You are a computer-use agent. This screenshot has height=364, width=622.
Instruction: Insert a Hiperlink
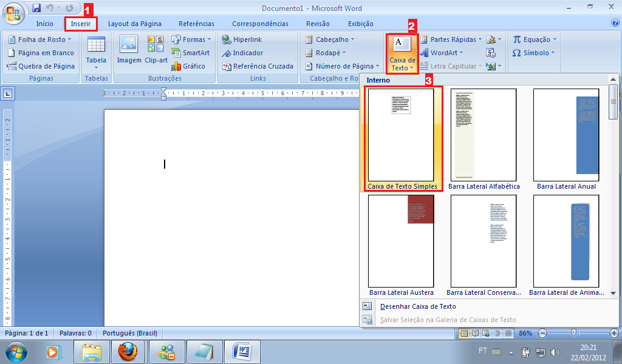click(242, 39)
